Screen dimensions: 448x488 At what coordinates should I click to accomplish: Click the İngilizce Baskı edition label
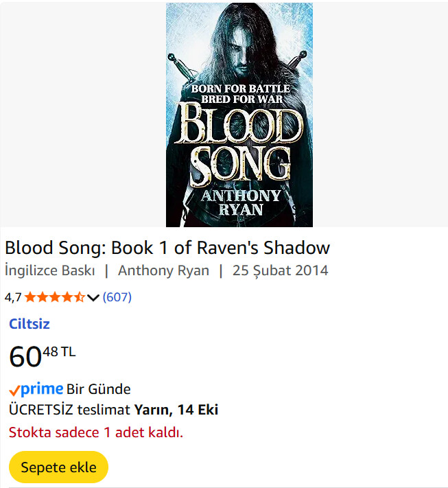point(49,270)
